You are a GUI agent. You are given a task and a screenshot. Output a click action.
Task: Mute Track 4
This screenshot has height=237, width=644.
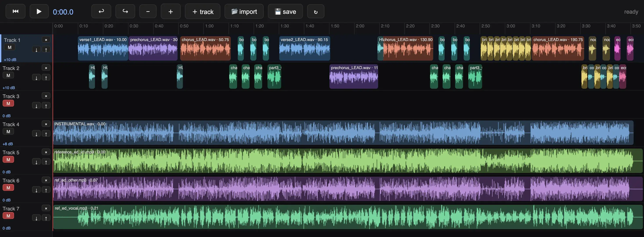coord(8,131)
